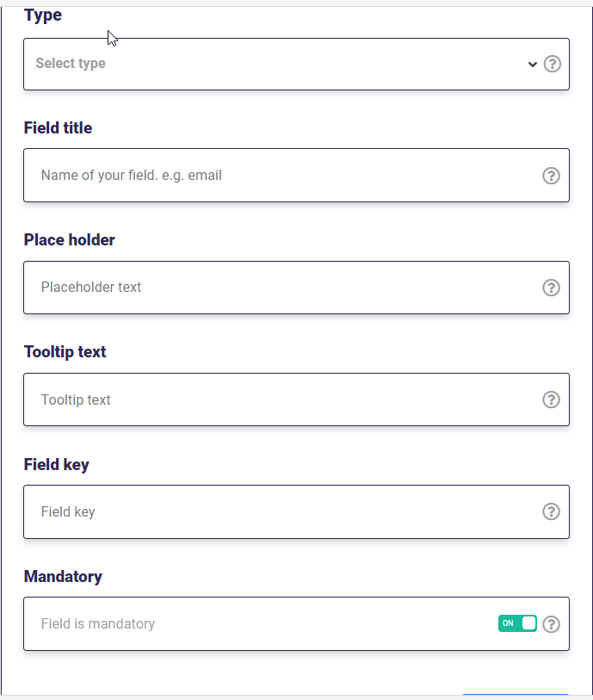Click the help icon in Tooltip text box
This screenshot has height=700, width=593.
pyautogui.click(x=551, y=400)
